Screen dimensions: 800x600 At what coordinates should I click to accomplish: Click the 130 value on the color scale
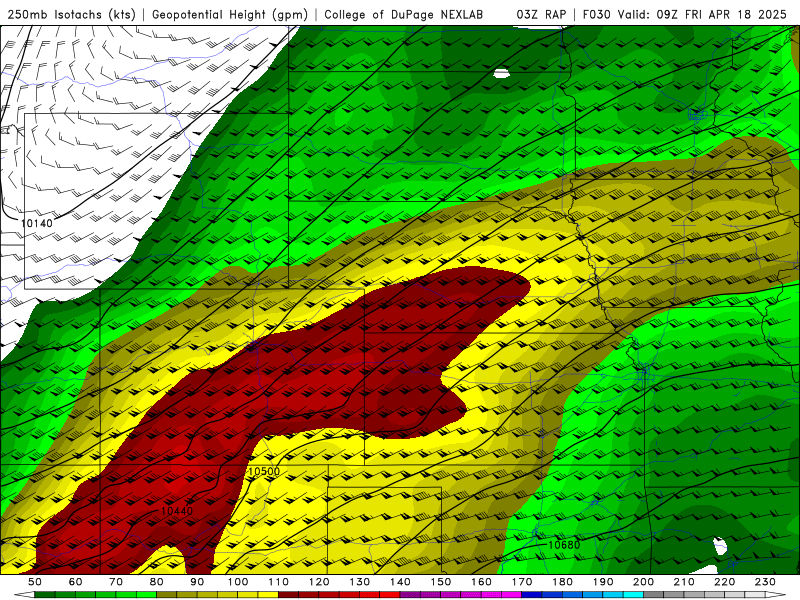coord(360,582)
